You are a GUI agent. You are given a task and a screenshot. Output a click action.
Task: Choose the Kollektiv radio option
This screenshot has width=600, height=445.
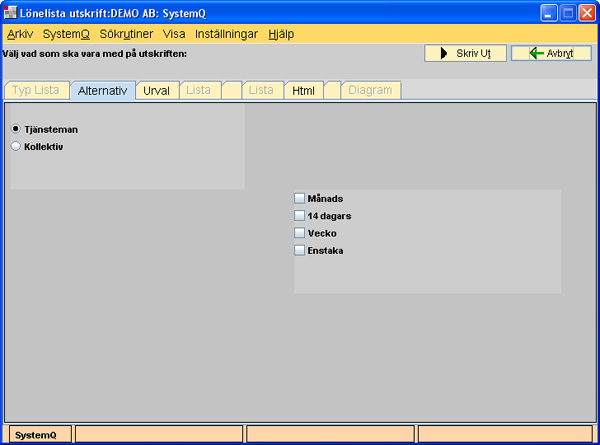[16, 146]
